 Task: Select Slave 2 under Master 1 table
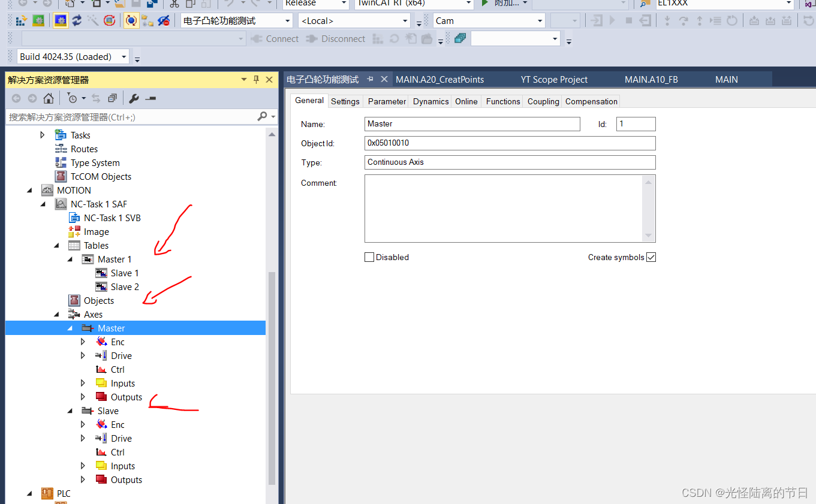click(x=125, y=286)
